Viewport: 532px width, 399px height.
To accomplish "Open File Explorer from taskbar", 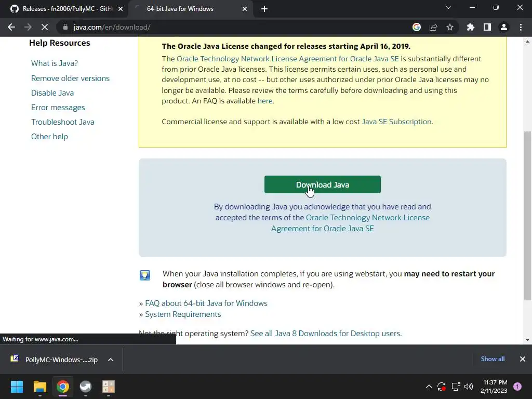I will coord(39,387).
